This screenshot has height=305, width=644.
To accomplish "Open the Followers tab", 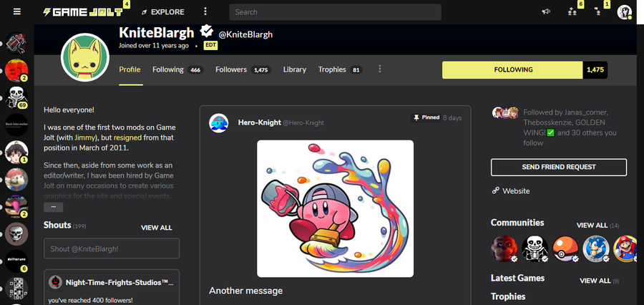I will (243, 69).
